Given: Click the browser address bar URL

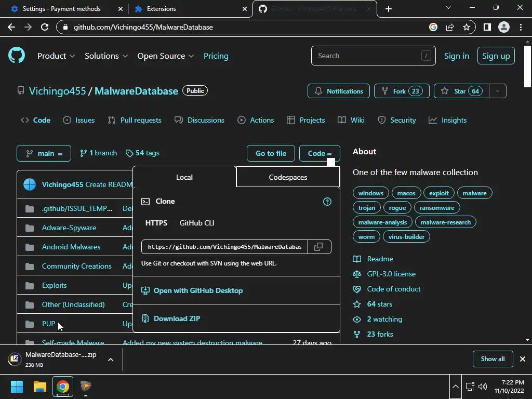Looking at the screenshot, I should (x=143, y=27).
